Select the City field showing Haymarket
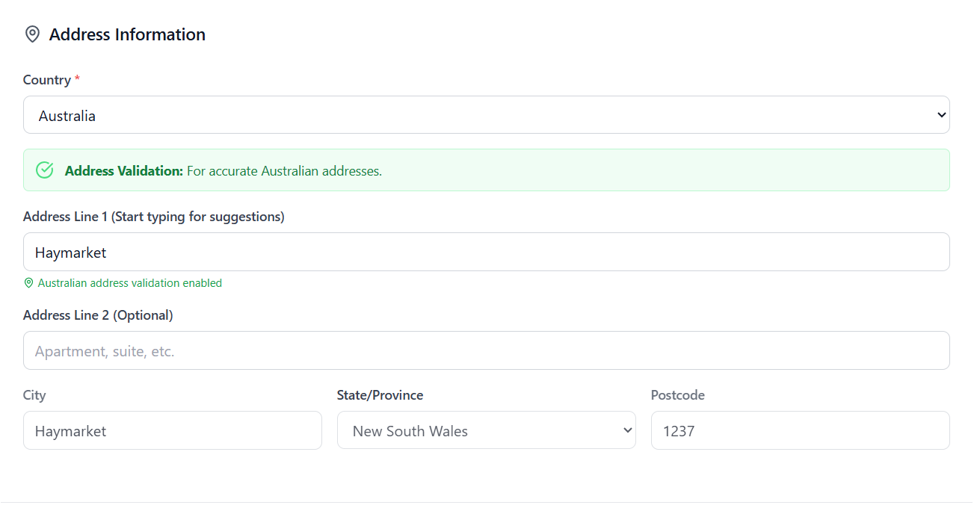Screen dimensions: 980x511 [x=172, y=430]
